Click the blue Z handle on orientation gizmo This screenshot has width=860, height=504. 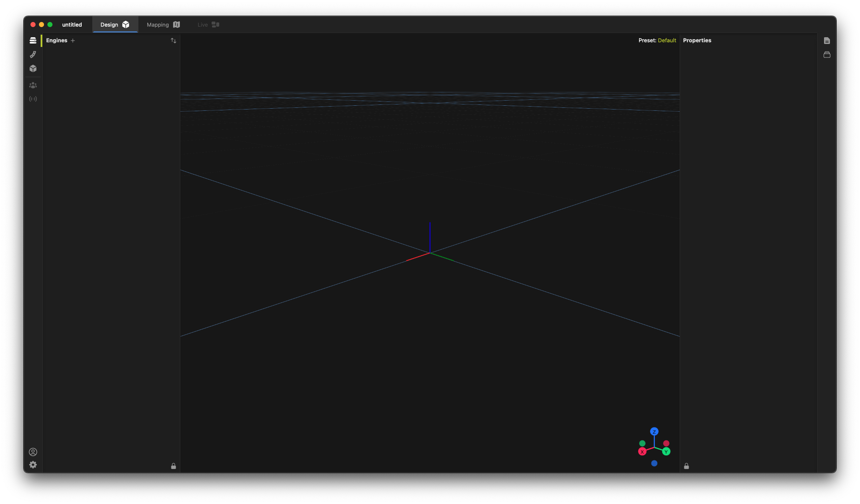[654, 432]
